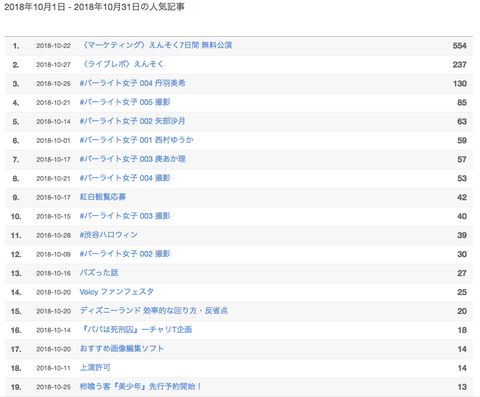Image resolution: width=480 pixels, height=397 pixels.
Task: Open the 上演許可 article
Action: [x=95, y=368]
